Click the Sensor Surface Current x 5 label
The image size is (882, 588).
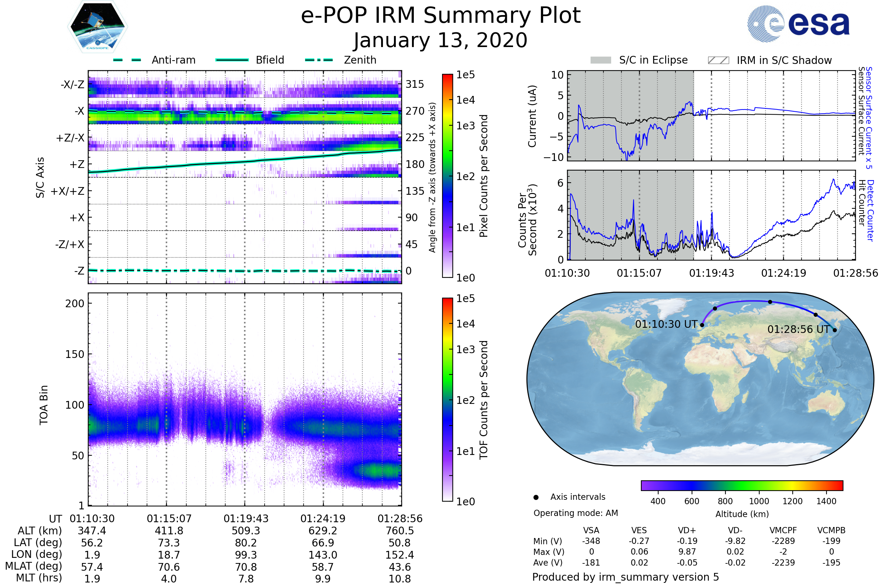[869, 118]
